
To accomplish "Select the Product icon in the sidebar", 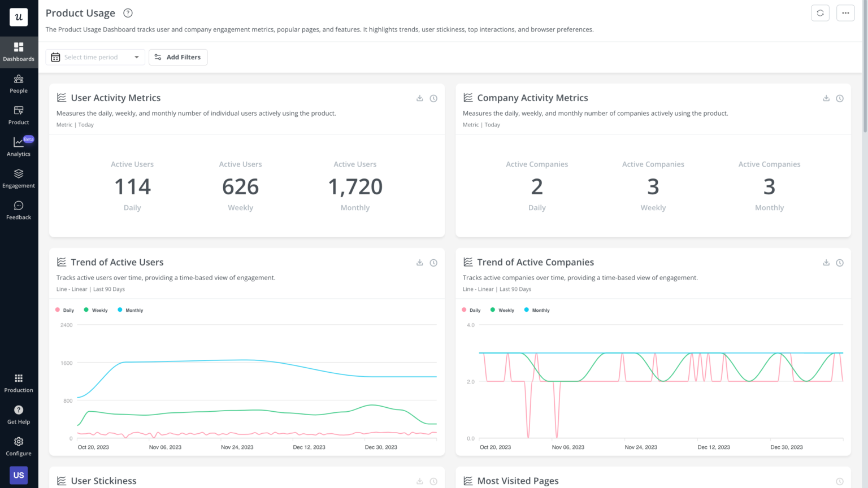I will pyautogui.click(x=19, y=115).
